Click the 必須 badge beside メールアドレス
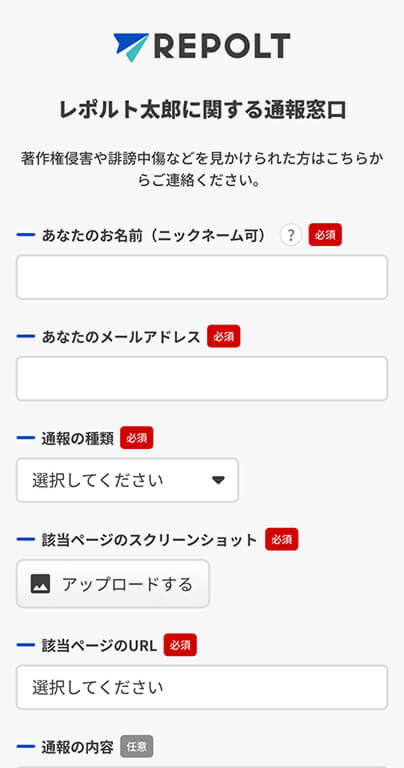The height and width of the screenshot is (768, 404). point(224,336)
